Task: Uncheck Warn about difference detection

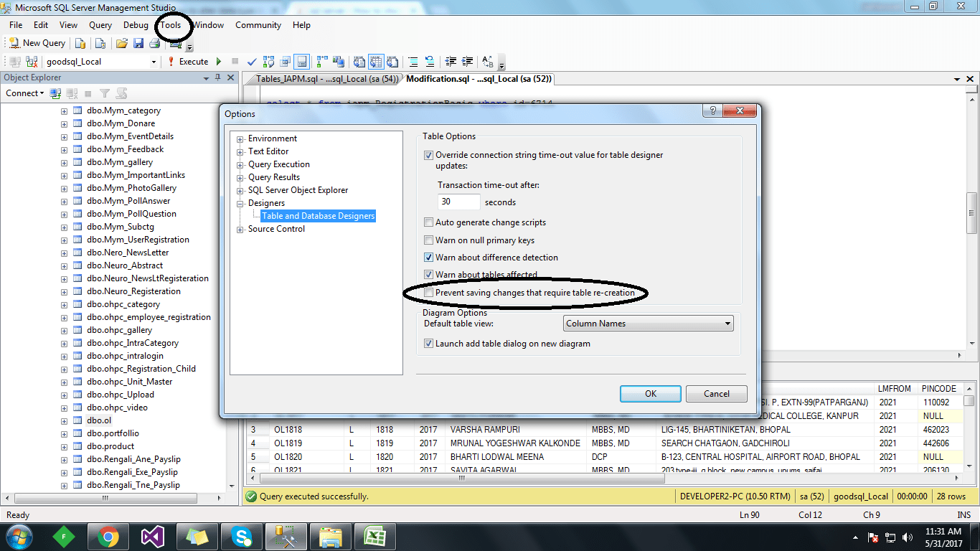Action: tap(428, 258)
